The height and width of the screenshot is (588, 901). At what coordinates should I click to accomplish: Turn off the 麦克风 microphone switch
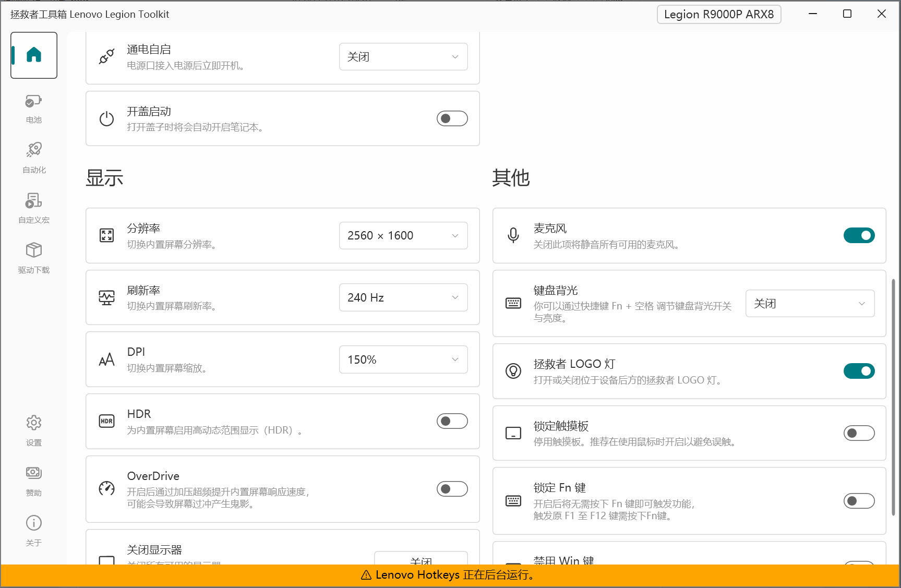tap(859, 235)
